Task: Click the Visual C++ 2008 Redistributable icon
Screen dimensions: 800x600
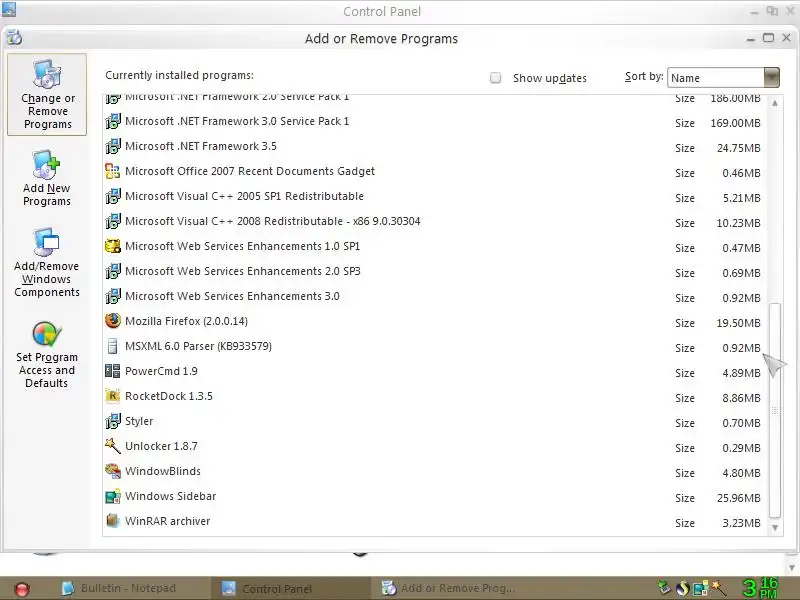Action: (x=113, y=221)
